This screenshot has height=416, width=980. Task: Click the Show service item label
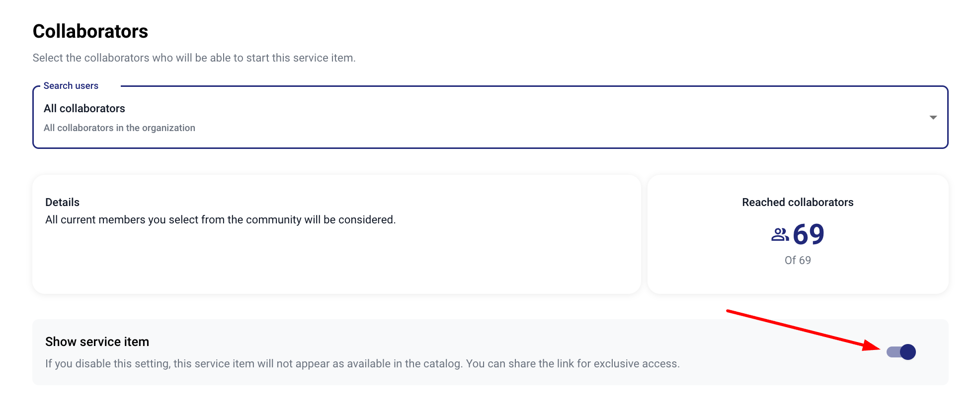(97, 342)
